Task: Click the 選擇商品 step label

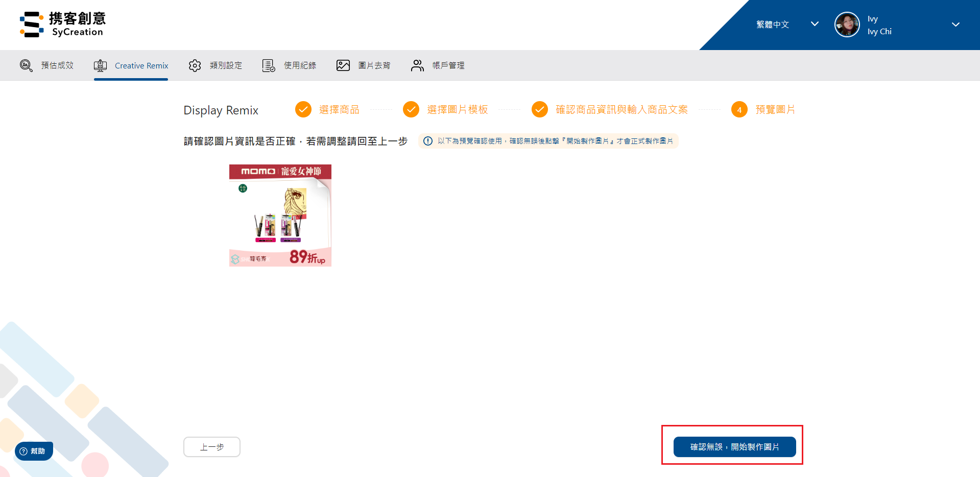Action: point(339,109)
